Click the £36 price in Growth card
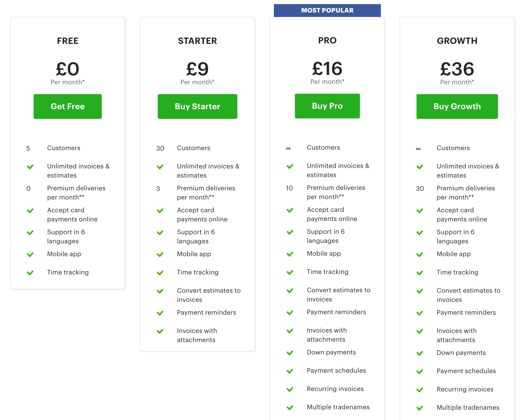This screenshot has width=524, height=420. (457, 69)
